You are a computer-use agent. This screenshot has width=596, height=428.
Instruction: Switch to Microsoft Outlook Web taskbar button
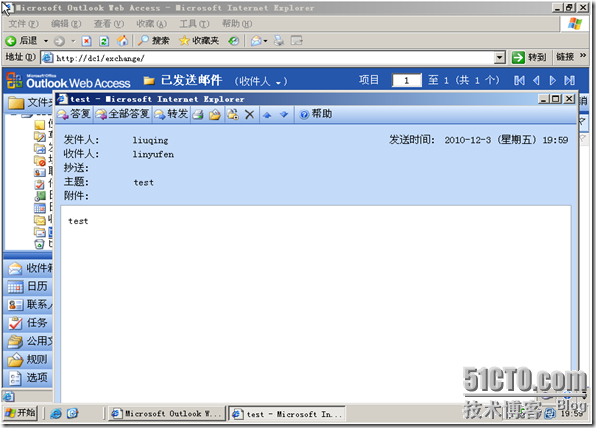pyautogui.click(x=166, y=414)
